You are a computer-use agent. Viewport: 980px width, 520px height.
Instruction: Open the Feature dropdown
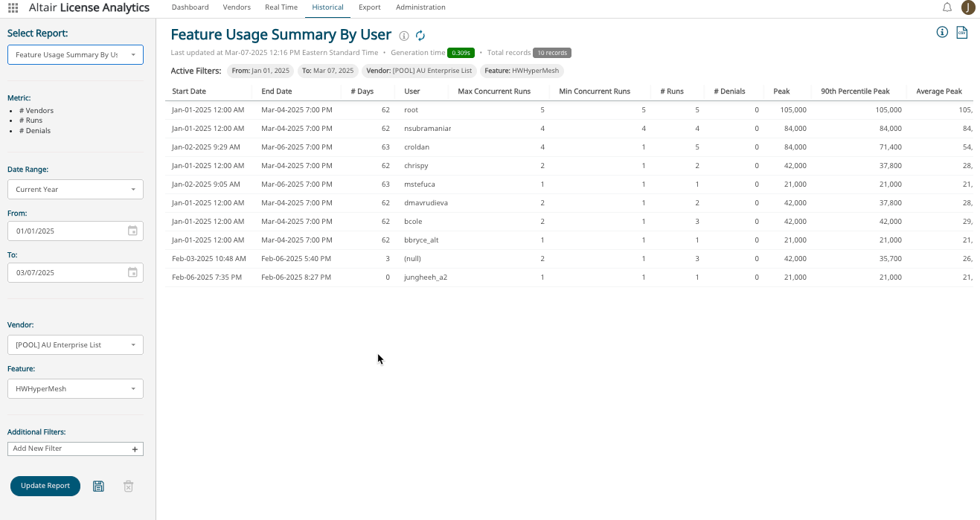pos(75,388)
